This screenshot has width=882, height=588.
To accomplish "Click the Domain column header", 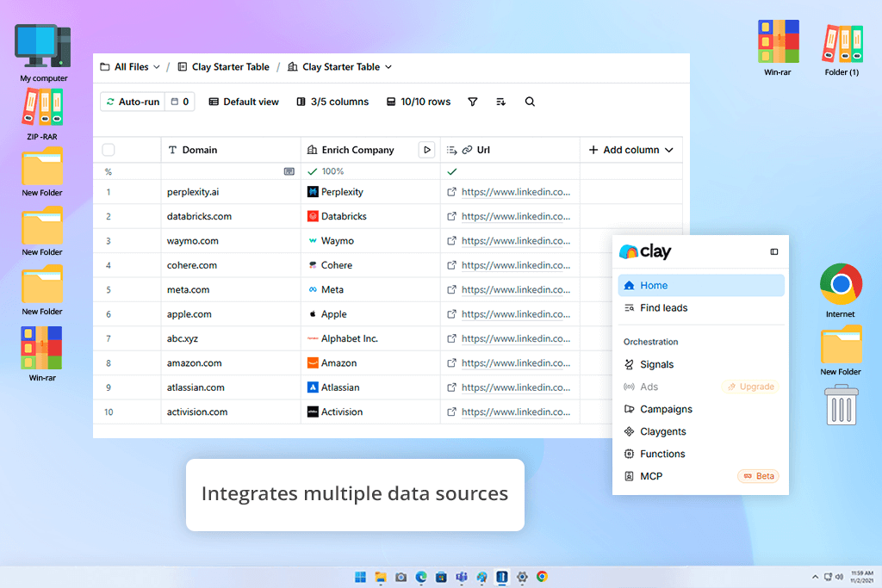I will click(231, 150).
